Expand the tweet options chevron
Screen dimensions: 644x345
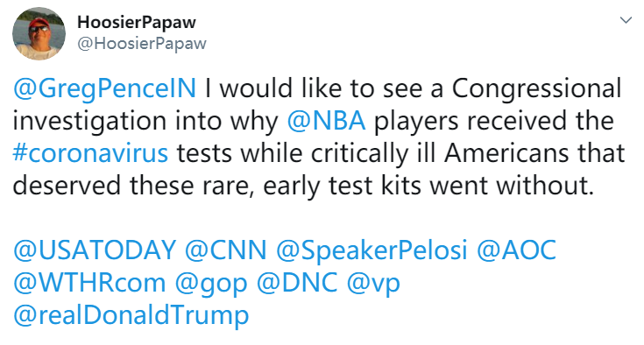(626, 20)
